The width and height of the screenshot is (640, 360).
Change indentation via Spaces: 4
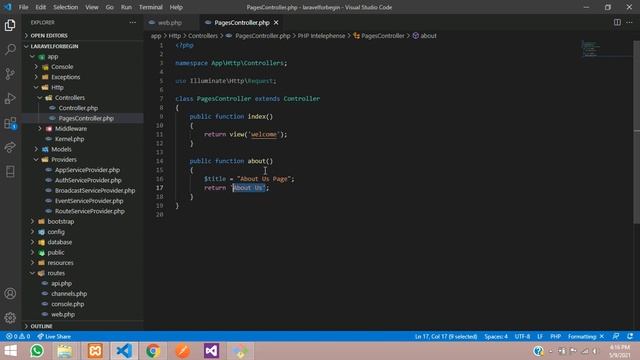(496, 336)
